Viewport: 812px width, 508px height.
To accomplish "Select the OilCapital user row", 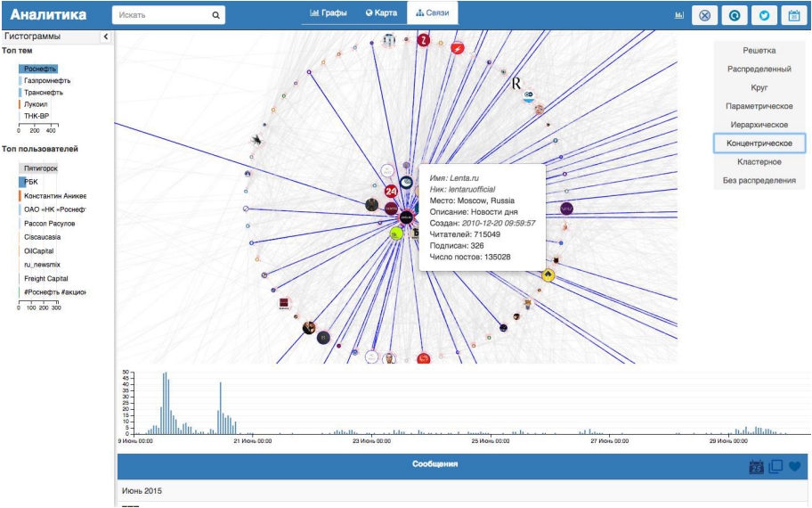I will pyautogui.click(x=37, y=251).
